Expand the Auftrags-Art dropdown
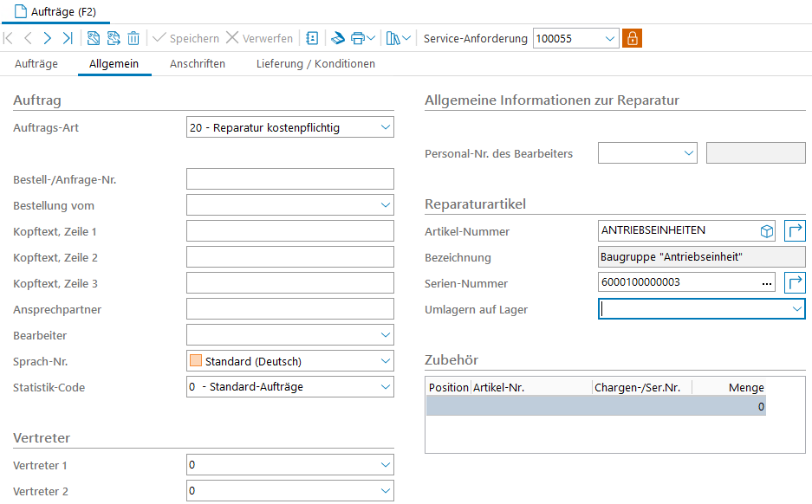The image size is (812, 504). [x=385, y=128]
